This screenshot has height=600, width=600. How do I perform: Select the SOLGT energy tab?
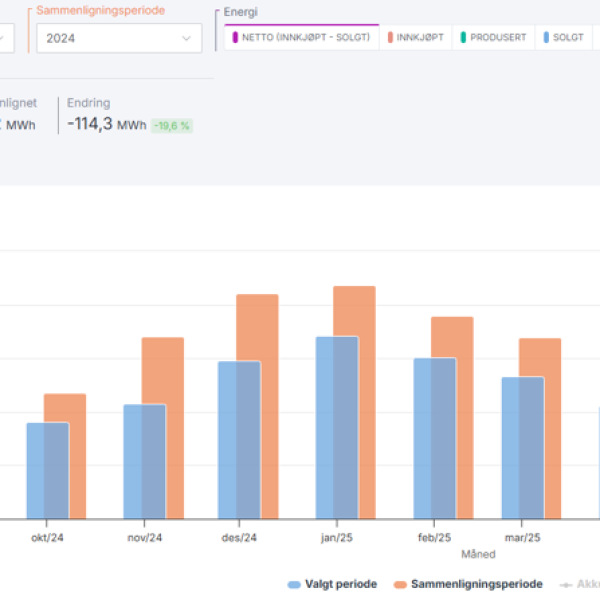click(563, 37)
